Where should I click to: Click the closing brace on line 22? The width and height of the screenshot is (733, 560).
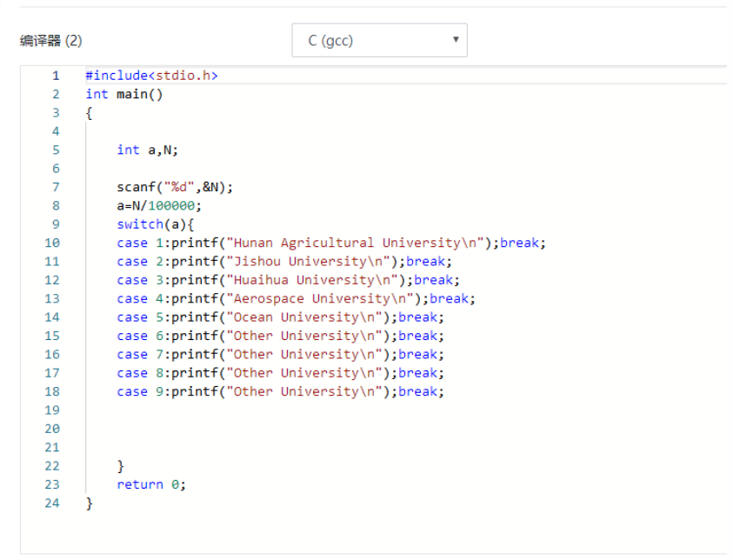click(x=121, y=466)
